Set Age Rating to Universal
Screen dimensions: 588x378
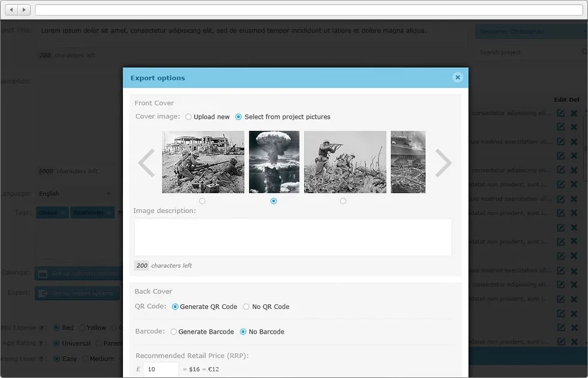[x=56, y=343]
